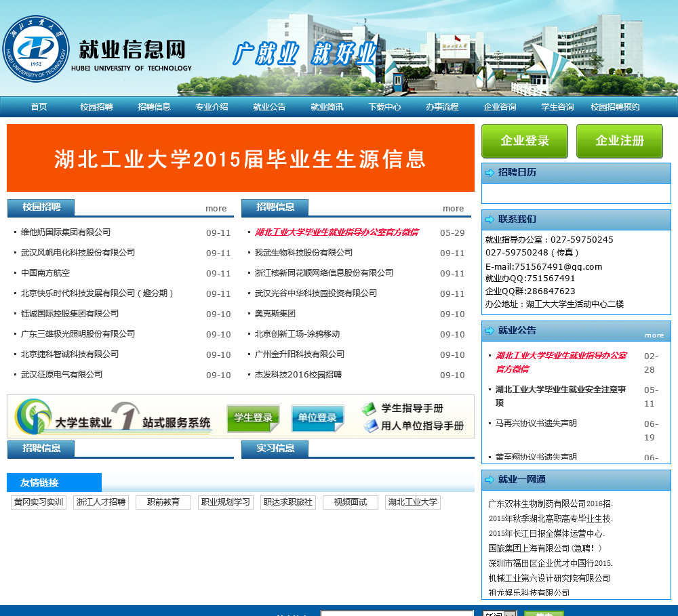The height and width of the screenshot is (616, 678).
Task: Click the 浙江人才招聘 friendly link
Action: [101, 502]
